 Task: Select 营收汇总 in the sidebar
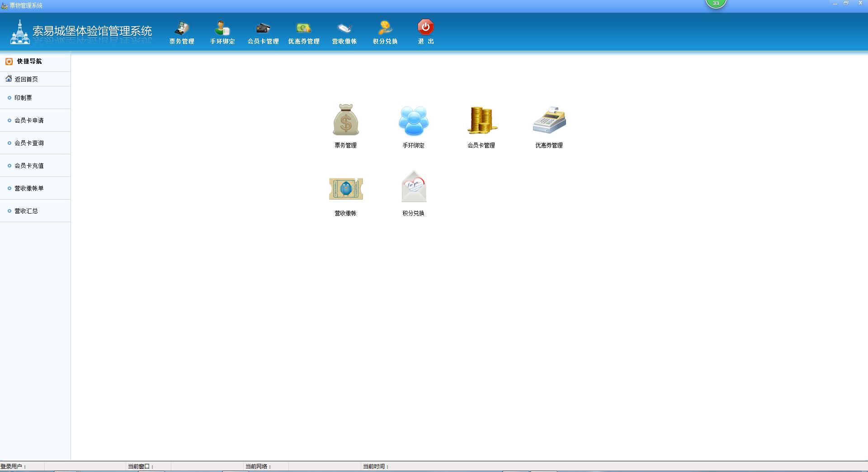[x=26, y=211]
